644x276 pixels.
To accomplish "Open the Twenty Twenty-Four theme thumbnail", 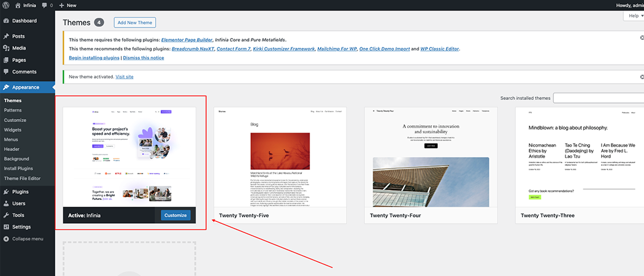I will point(431,157).
